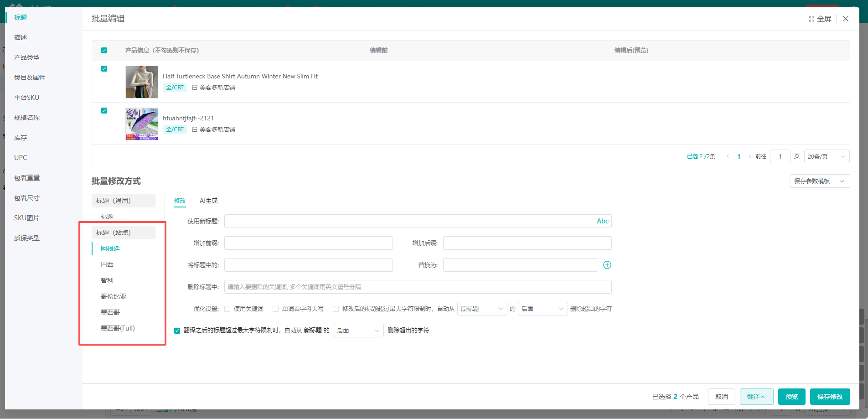868x419 pixels.
Task: Enable 修改后的标题超过最大字符限制 checkbox
Action: coord(336,309)
